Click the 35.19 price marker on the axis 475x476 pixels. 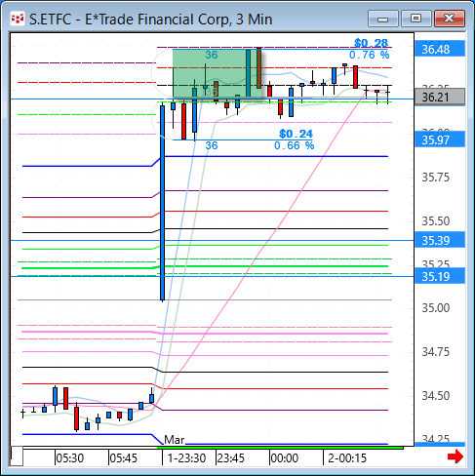click(x=440, y=276)
